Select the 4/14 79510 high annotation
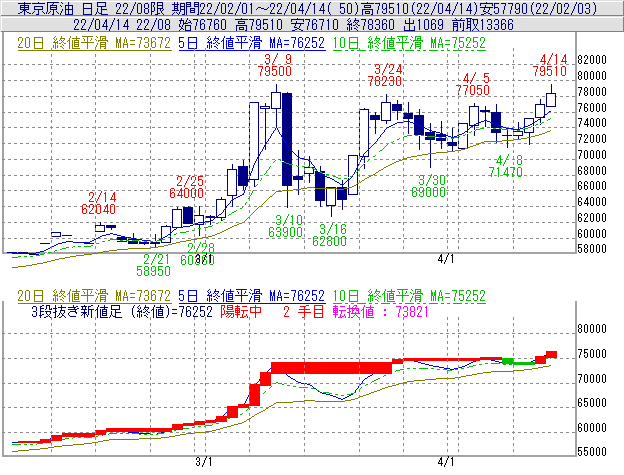This screenshot has height=475, width=624. [550, 65]
